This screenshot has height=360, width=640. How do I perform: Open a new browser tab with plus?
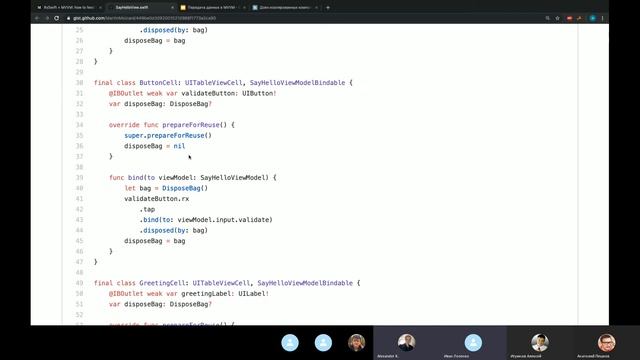(x=328, y=7)
